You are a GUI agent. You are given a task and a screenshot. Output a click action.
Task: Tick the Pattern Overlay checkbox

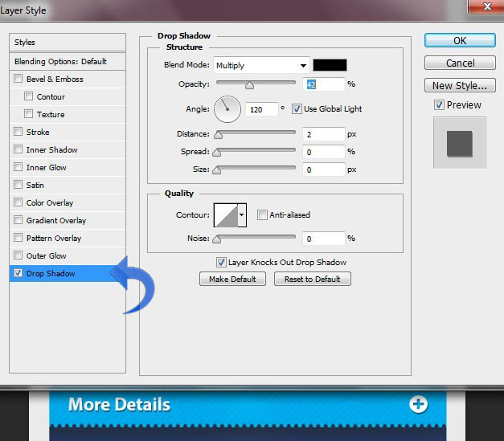18,238
